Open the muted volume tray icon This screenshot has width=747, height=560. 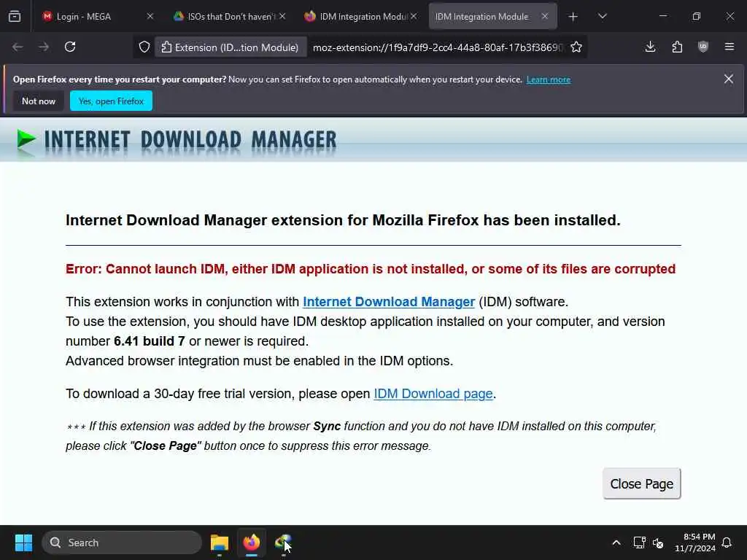pyautogui.click(x=658, y=542)
